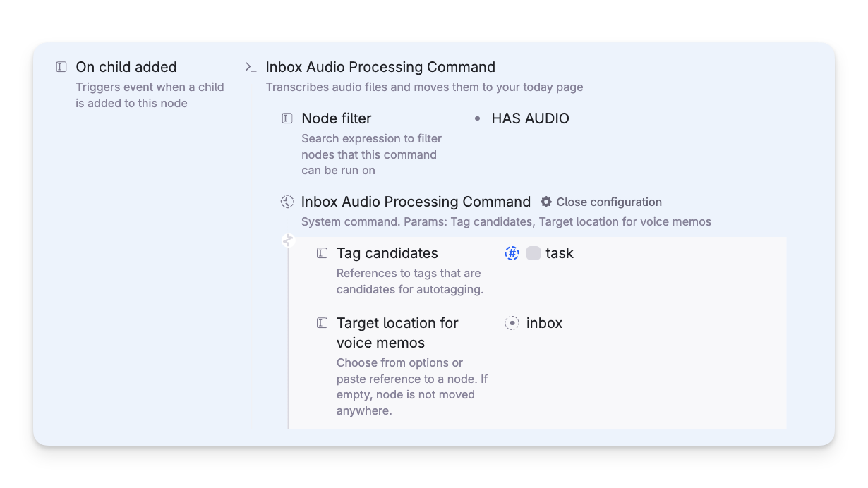The height and width of the screenshot is (488, 868).
Task: Click the dashed bullet beside inbox
Action: [x=512, y=323]
